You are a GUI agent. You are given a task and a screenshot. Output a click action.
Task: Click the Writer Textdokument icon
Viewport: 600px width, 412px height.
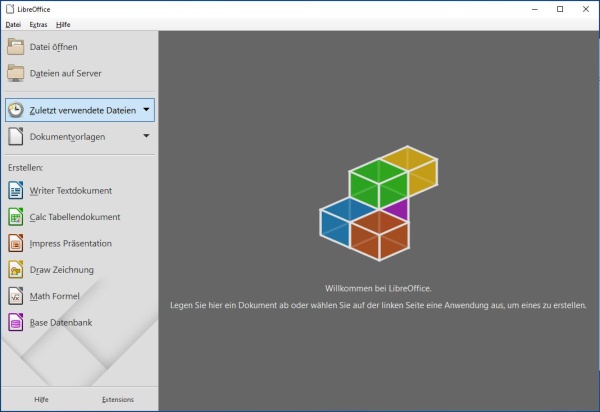coord(16,191)
